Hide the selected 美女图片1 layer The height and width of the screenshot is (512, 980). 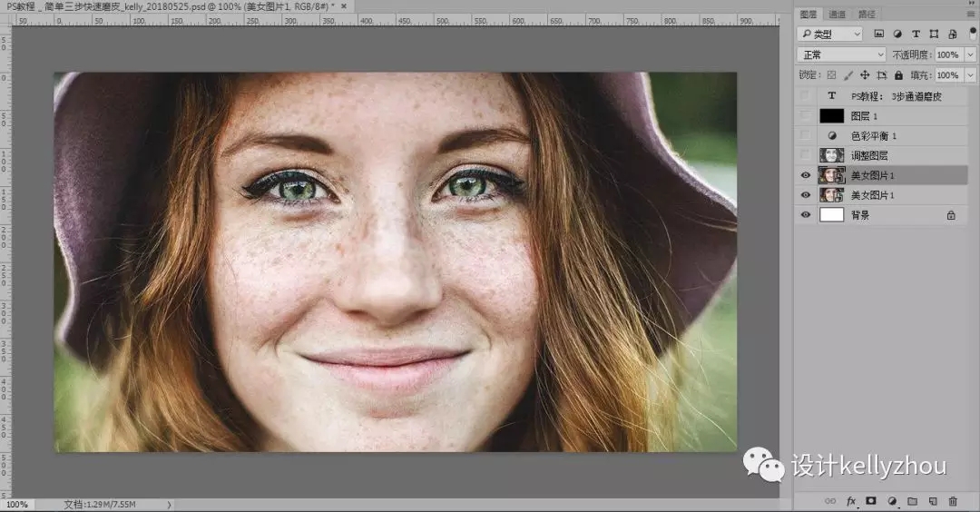805,175
